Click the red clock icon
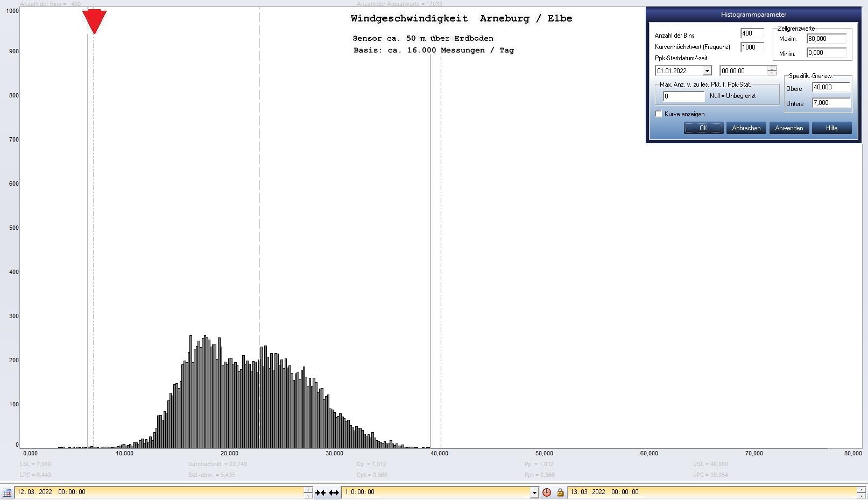Viewport: 868px width, 500px height. [x=547, y=492]
